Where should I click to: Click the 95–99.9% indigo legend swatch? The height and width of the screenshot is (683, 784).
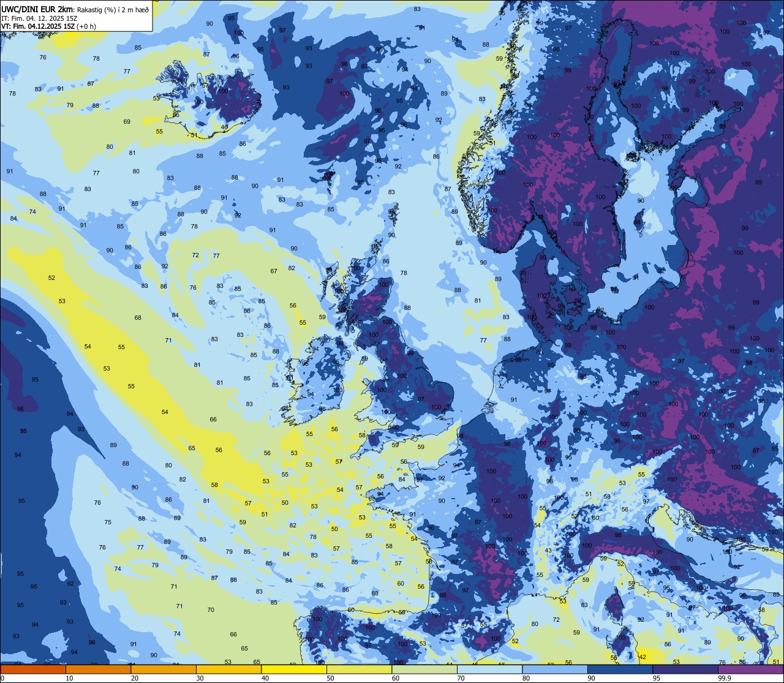(685, 669)
